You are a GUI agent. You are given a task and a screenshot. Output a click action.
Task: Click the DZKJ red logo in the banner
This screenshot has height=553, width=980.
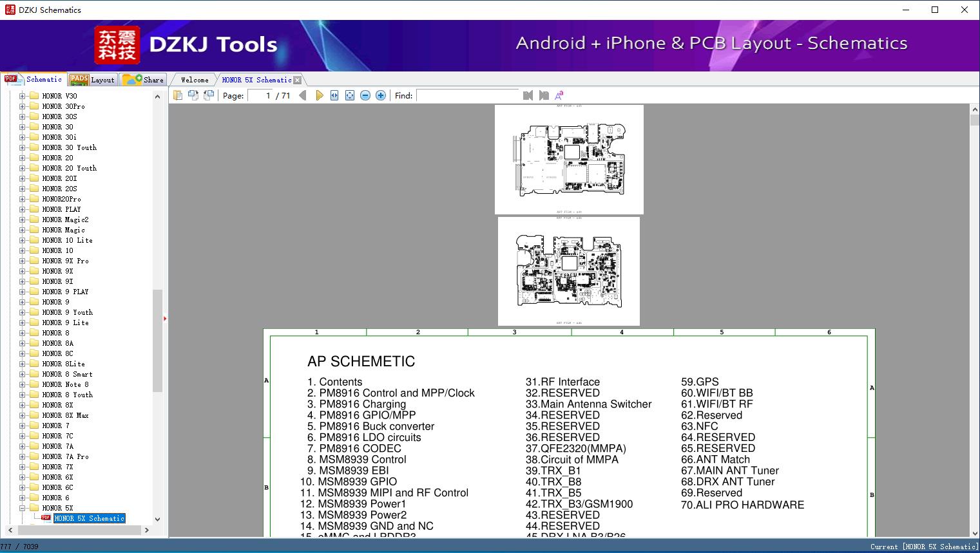point(117,45)
